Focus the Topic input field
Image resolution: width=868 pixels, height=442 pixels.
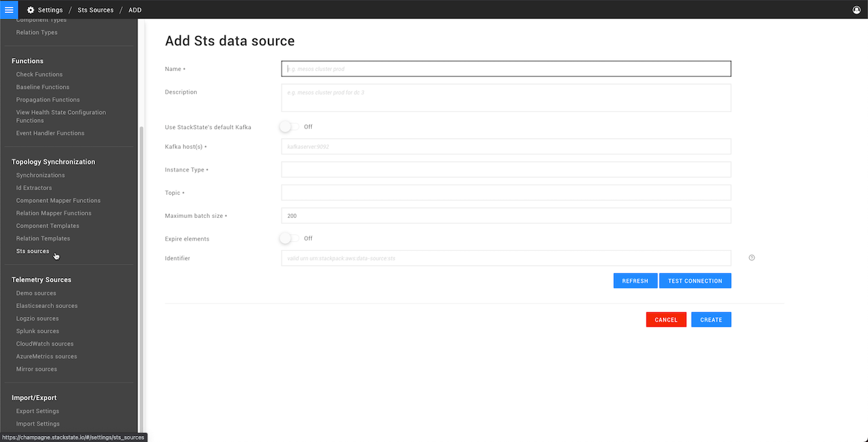pos(506,193)
